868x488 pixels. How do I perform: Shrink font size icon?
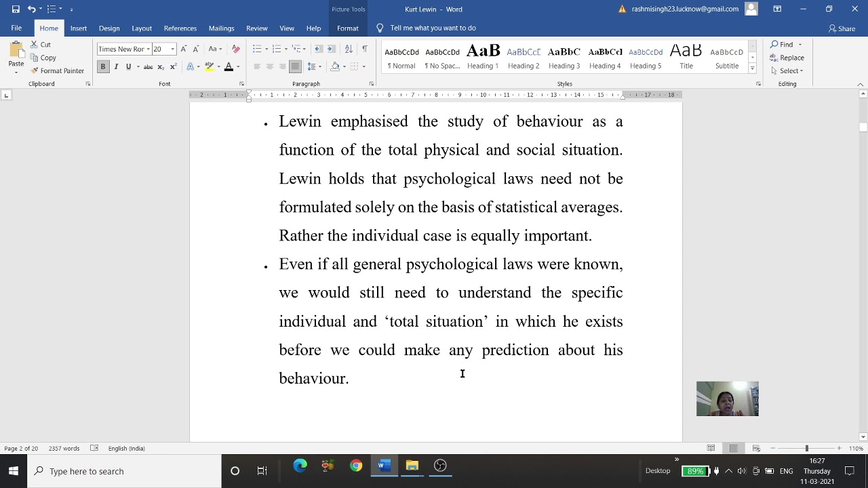click(196, 49)
